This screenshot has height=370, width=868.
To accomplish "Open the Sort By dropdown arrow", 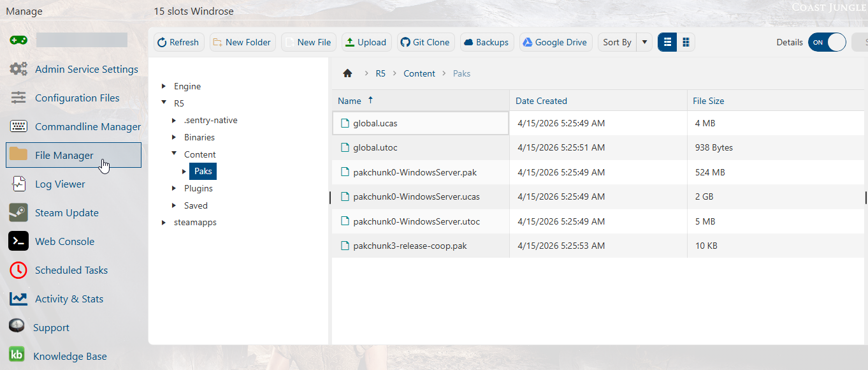I will pos(644,42).
